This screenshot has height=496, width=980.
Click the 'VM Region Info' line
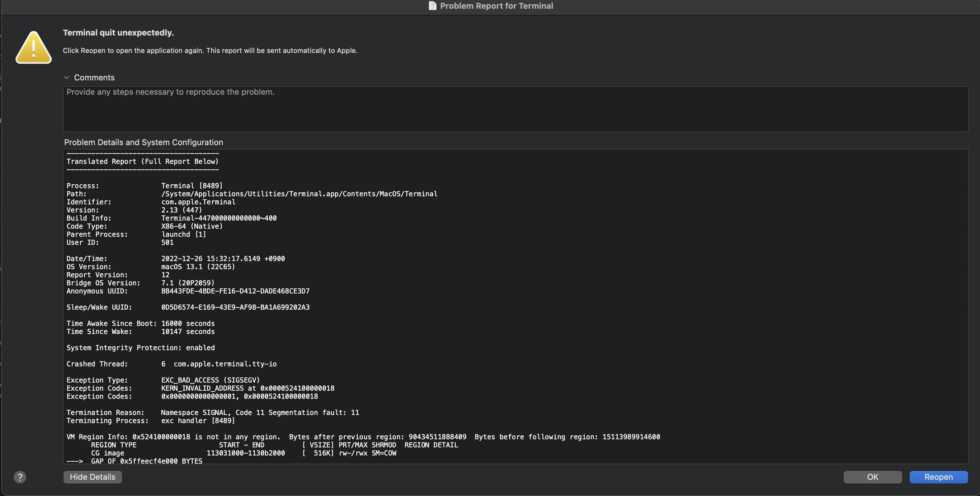[363, 437]
